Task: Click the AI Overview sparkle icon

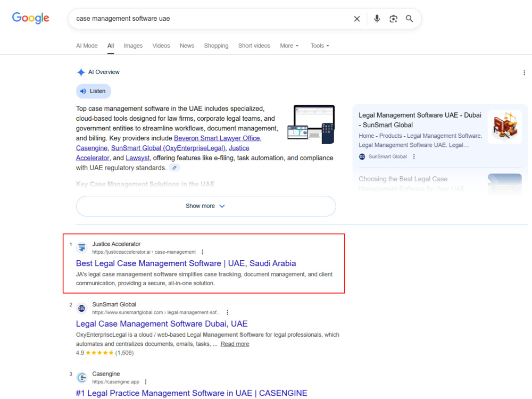Action: click(81, 72)
